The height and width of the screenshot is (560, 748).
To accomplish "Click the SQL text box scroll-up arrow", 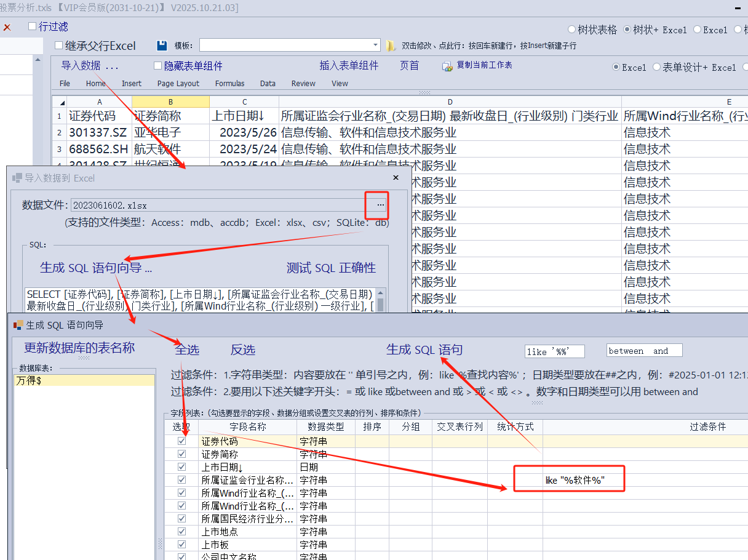I will point(381,294).
